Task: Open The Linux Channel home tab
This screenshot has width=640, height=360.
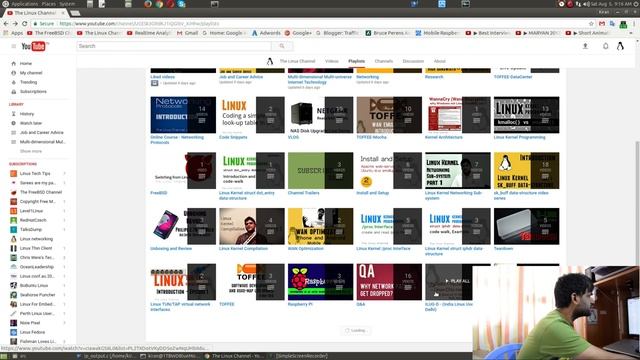Action: (297, 61)
